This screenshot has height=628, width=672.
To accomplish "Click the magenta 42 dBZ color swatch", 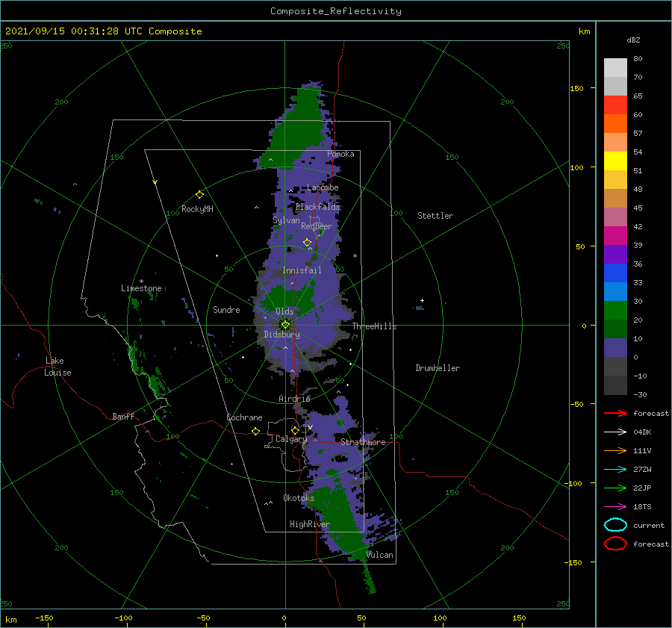I will pyautogui.click(x=615, y=236).
